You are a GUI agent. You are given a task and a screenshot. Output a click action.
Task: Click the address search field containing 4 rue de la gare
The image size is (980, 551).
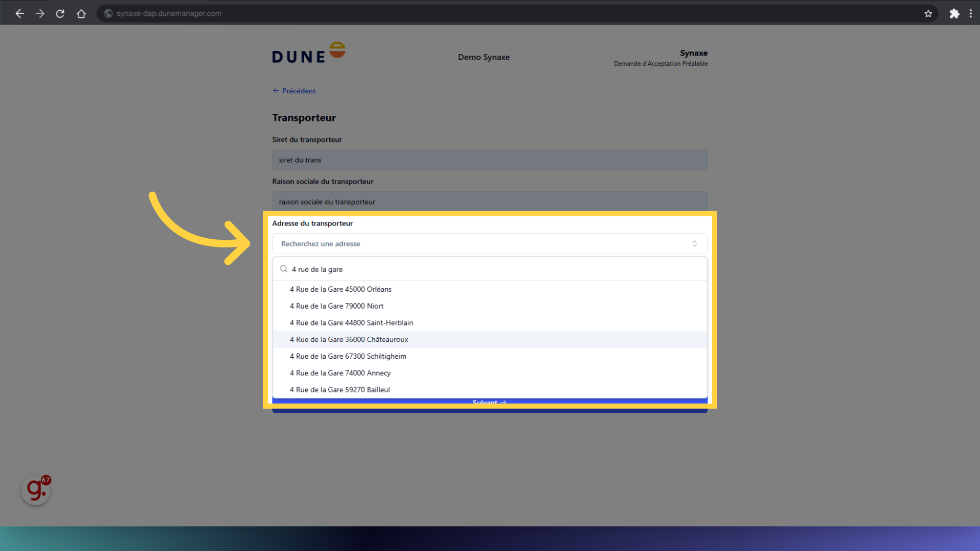click(489, 269)
